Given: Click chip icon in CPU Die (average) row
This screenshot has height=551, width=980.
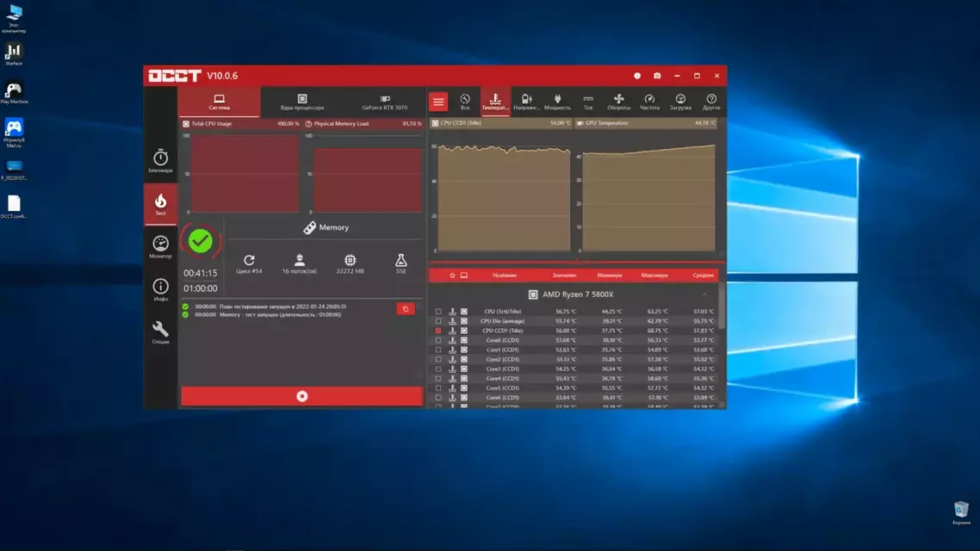Looking at the screenshot, I should [464, 321].
